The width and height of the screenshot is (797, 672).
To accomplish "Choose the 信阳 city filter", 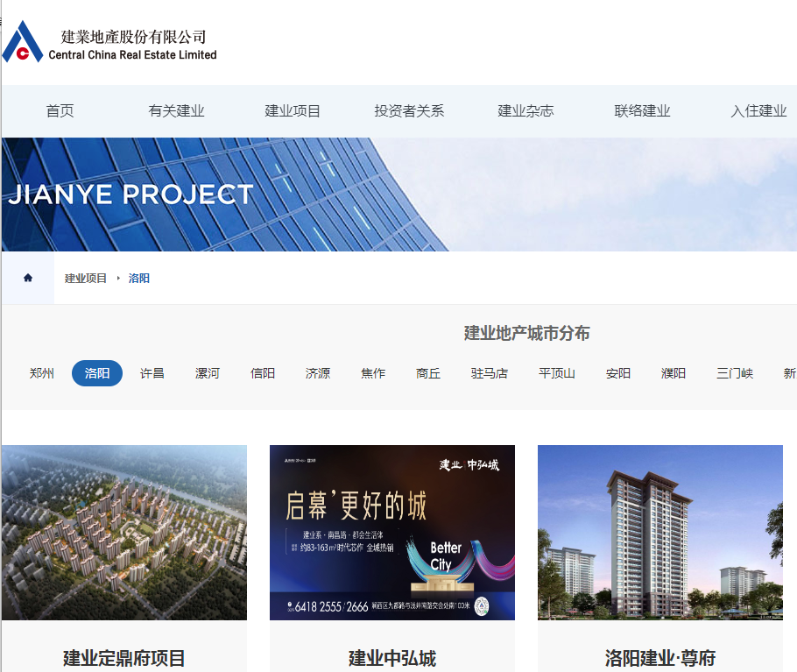I will pyautogui.click(x=263, y=373).
